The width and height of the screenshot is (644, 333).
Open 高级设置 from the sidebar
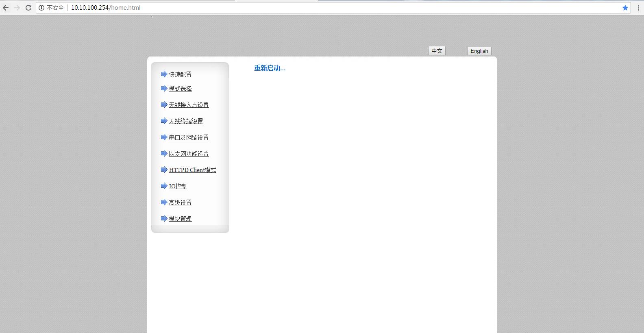tap(180, 202)
